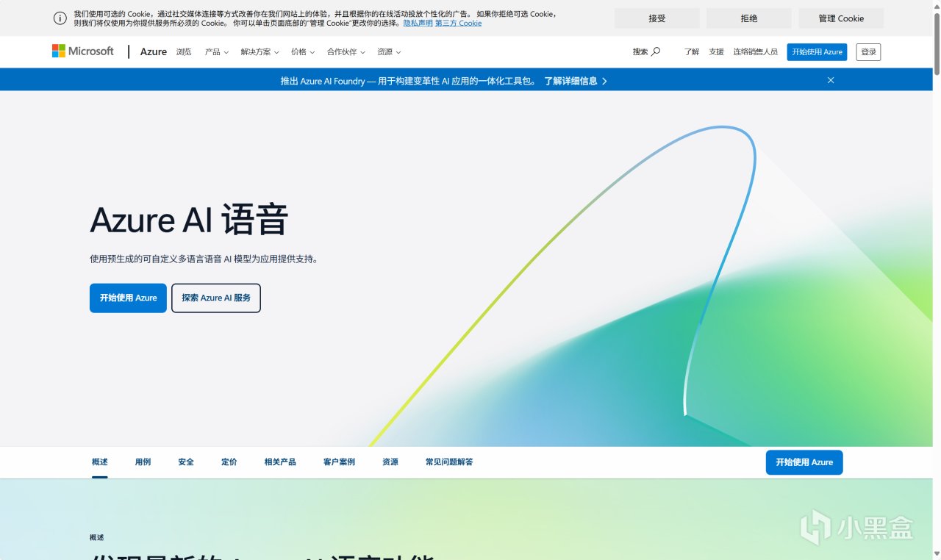The width and height of the screenshot is (941, 560).
Task: Select the 常见问题解答 tab
Action: (x=449, y=462)
